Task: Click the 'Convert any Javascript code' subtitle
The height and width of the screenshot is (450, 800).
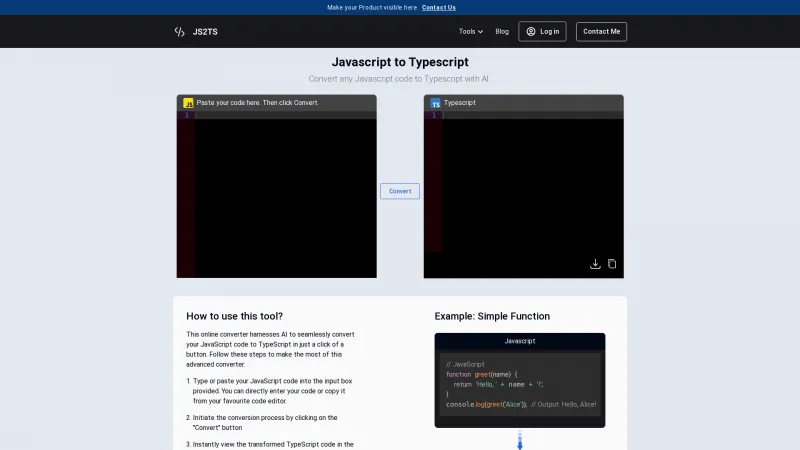Action: pyautogui.click(x=399, y=79)
